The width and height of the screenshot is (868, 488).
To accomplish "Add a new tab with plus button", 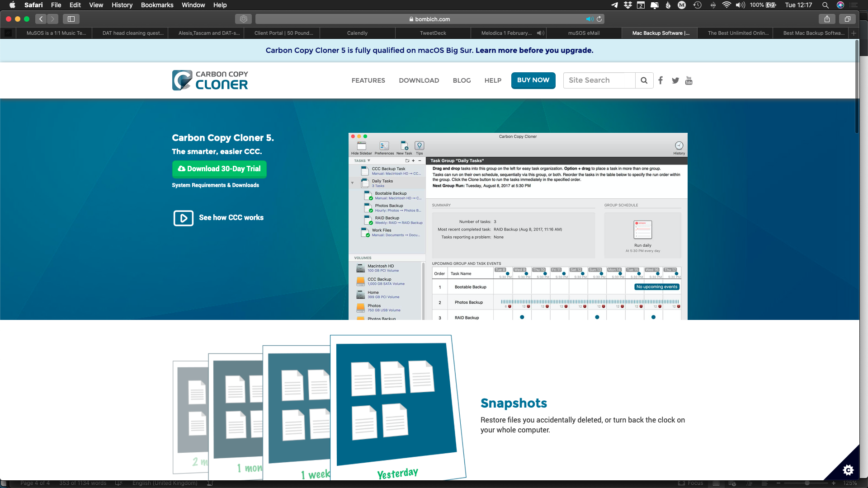I will [x=854, y=33].
